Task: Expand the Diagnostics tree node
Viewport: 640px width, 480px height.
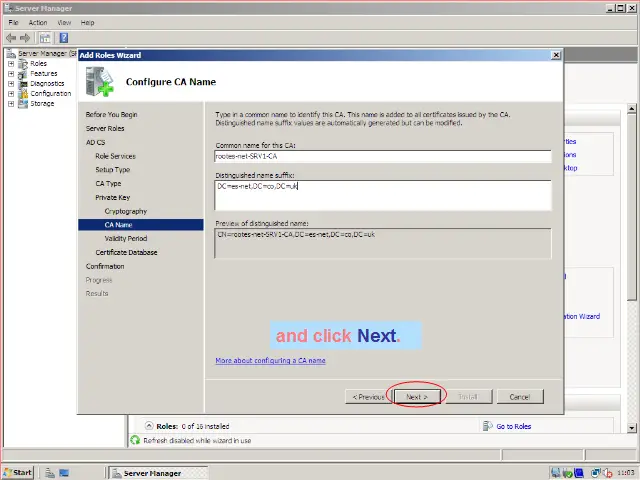Action: pos(11,84)
